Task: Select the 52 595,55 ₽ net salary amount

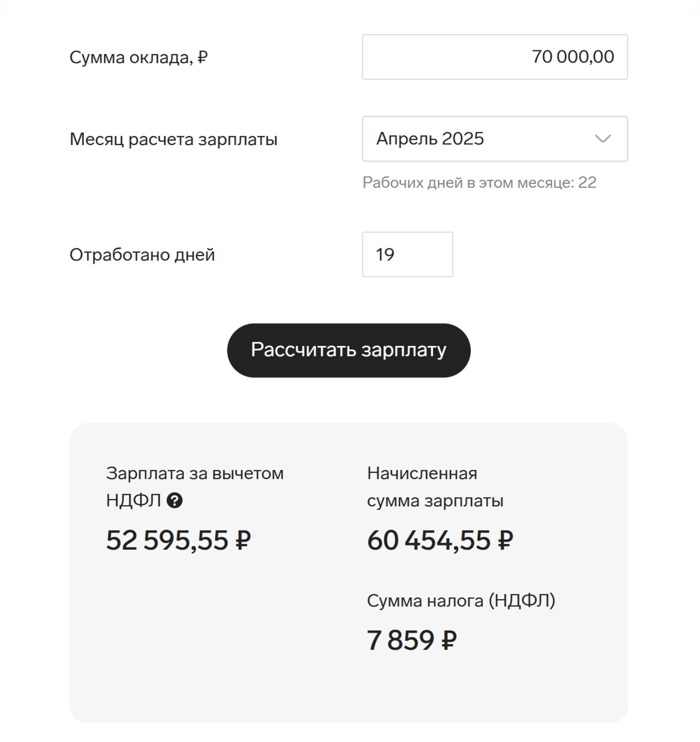Action: pyautogui.click(x=179, y=540)
